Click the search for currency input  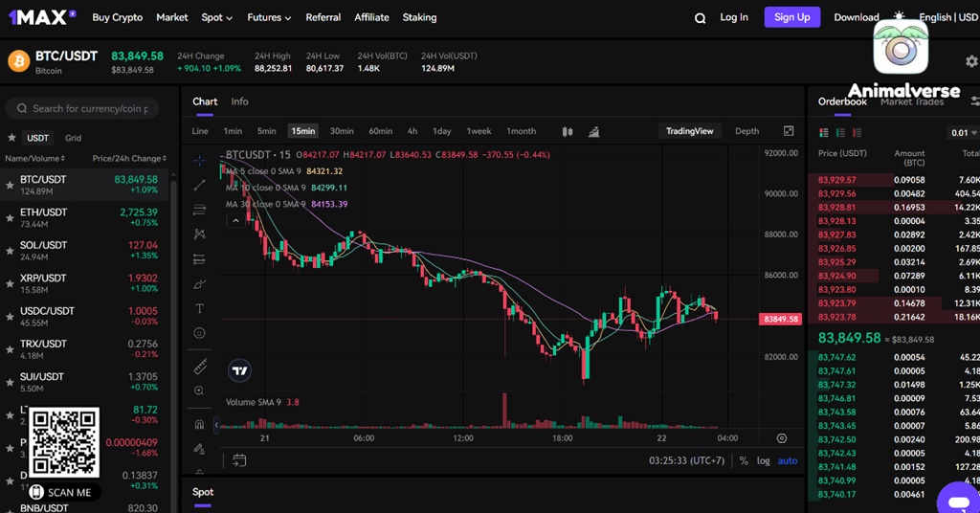(x=82, y=108)
